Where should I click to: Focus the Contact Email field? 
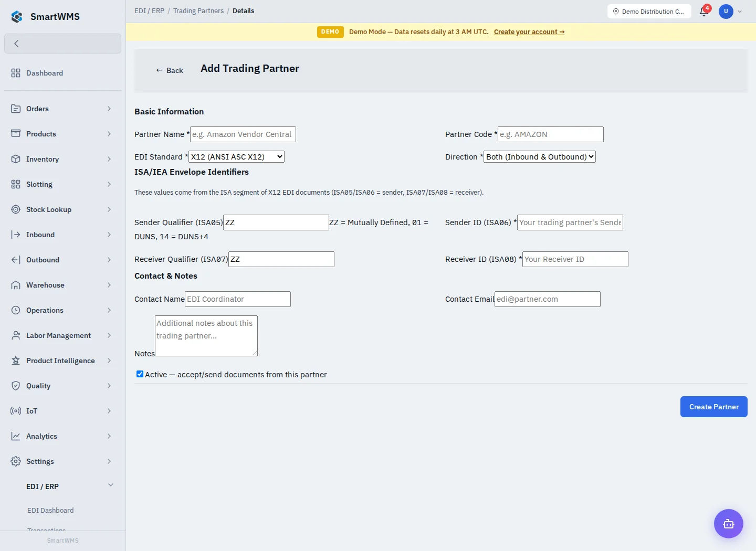point(548,299)
